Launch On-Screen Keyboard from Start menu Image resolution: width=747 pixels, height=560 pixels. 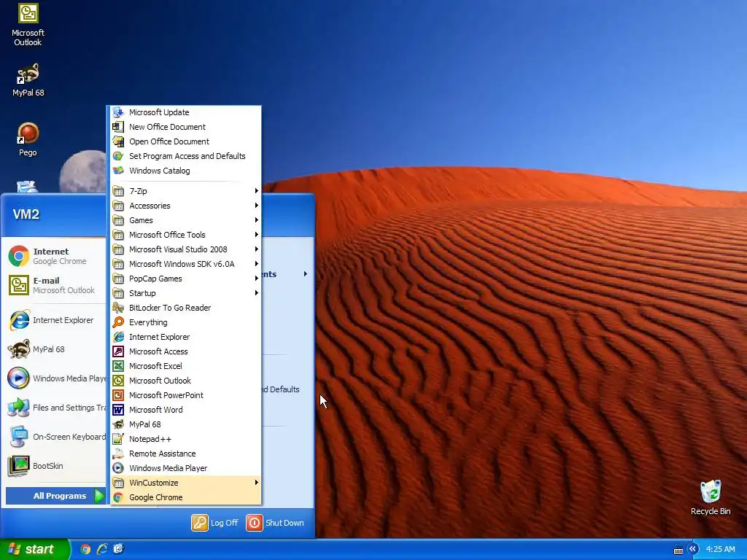tap(55, 437)
